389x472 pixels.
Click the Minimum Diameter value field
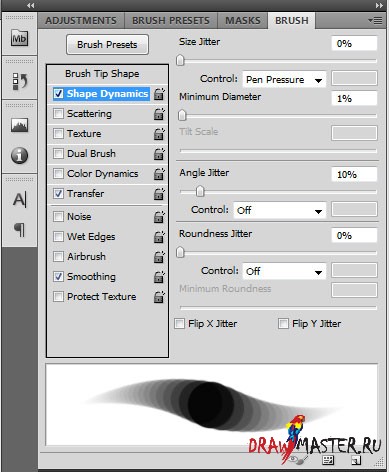coord(354,99)
